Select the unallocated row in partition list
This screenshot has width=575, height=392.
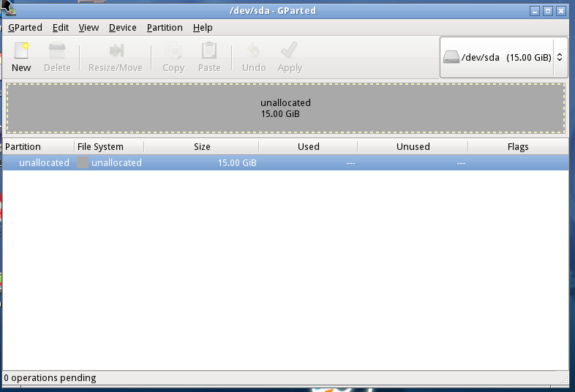pos(285,162)
